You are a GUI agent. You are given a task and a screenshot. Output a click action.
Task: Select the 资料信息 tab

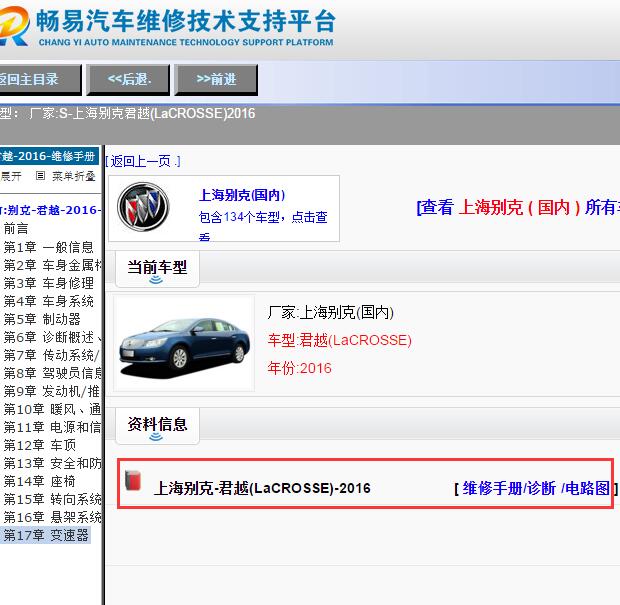[x=157, y=425]
